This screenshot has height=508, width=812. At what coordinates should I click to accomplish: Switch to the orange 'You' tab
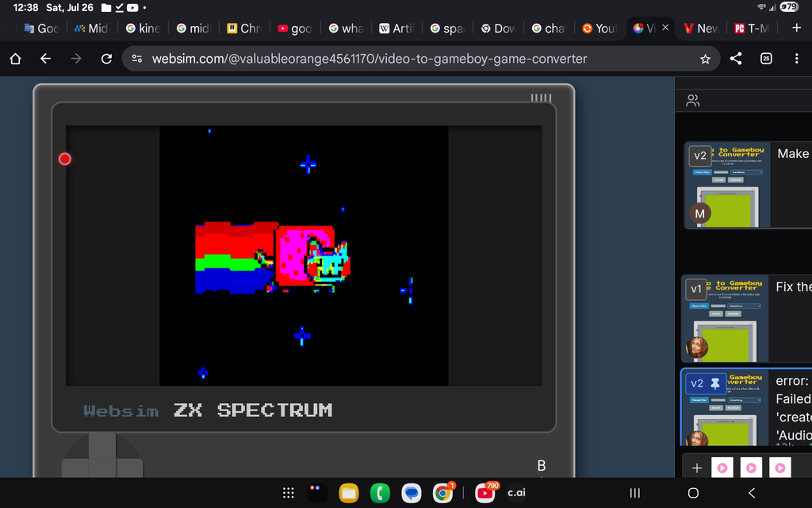point(599,29)
